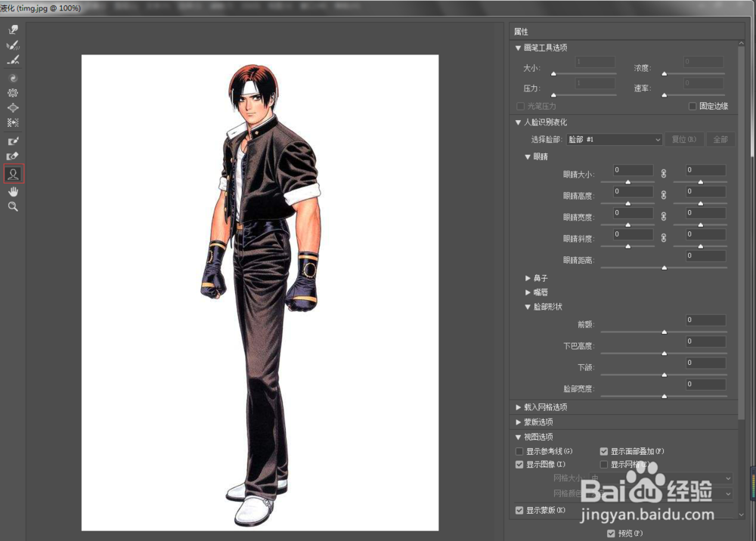This screenshot has width=756, height=541.
Task: Toggle the 预览 checkbox
Action: [611, 533]
